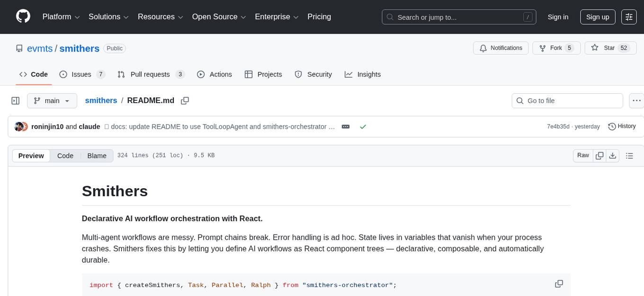This screenshot has width=644, height=296.
Task: Switch to Code view of file
Action: [x=65, y=156]
